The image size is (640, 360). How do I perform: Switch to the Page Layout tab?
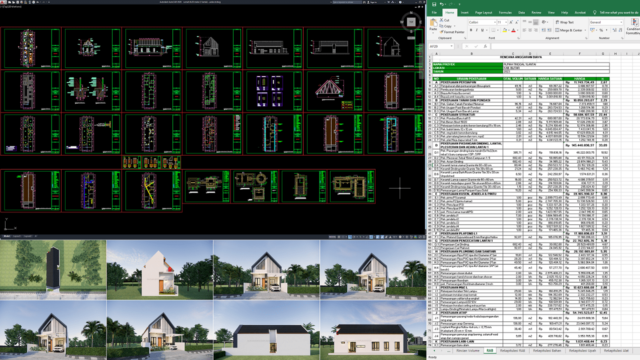(484, 13)
